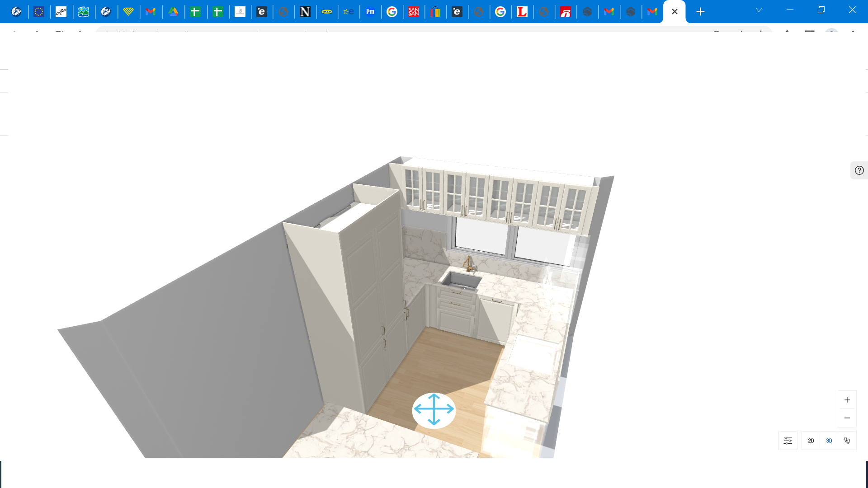Screen dimensions: 868x488
Task: Click the pan move arrows control
Action: (x=434, y=410)
